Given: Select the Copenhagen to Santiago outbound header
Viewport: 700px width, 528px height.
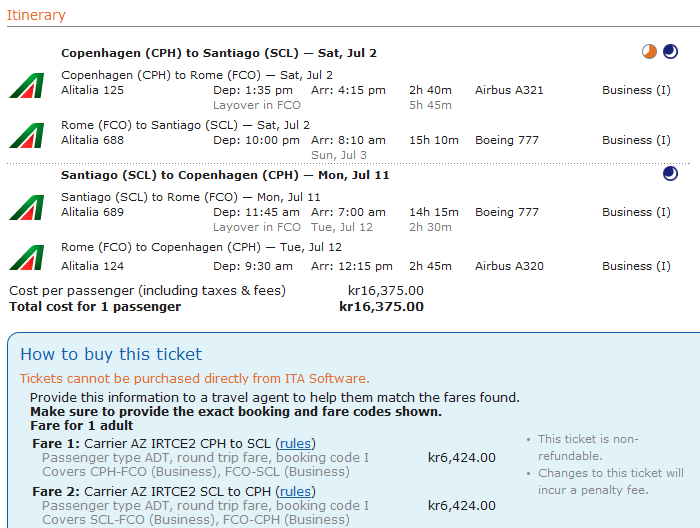Looking at the screenshot, I should (219, 53).
